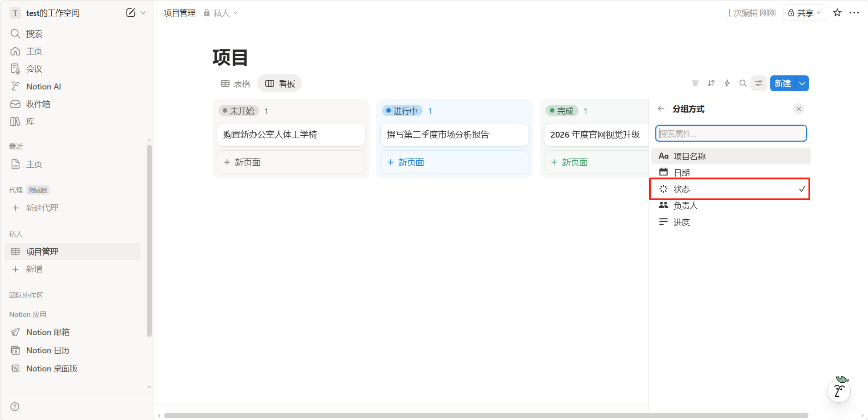Open the Notion AI floating assistant icon
This screenshot has height=420, width=868.
[839, 390]
